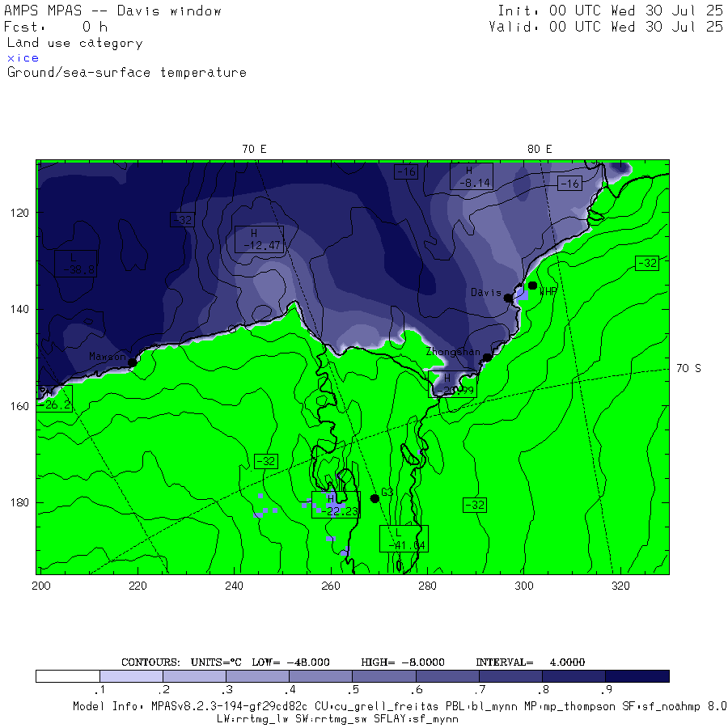Click the '-32' contour label near H -12.47
This screenshot has height=728, width=728.
pos(182,219)
